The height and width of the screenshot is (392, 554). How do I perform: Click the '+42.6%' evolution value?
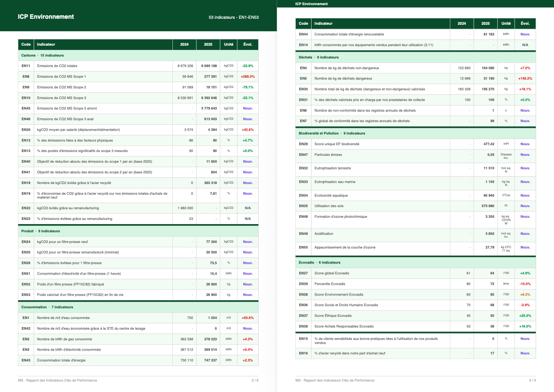coord(248,130)
